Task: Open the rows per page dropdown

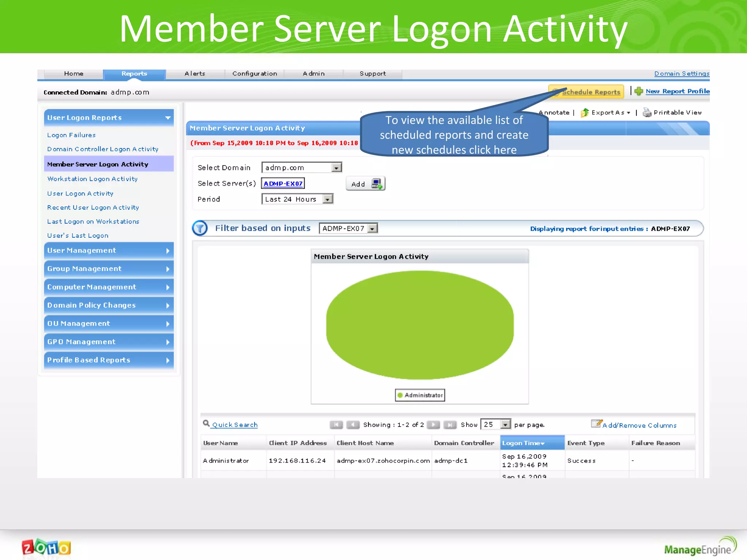Action: click(x=496, y=424)
